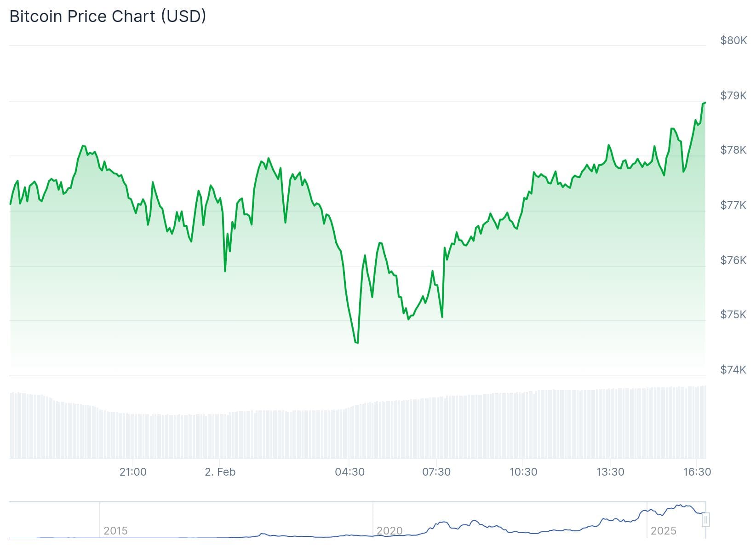This screenshot has width=756, height=552.
Task: Click the 07:30 time axis label
Action: click(436, 472)
